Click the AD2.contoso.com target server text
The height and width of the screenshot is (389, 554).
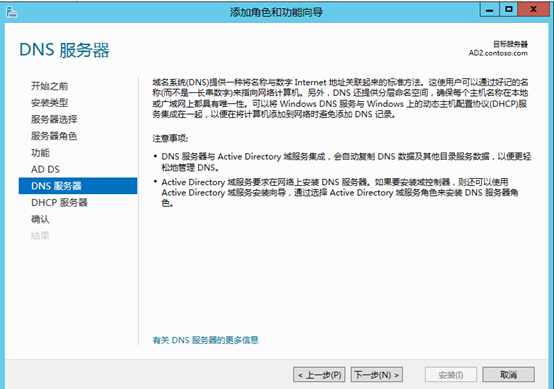point(498,53)
